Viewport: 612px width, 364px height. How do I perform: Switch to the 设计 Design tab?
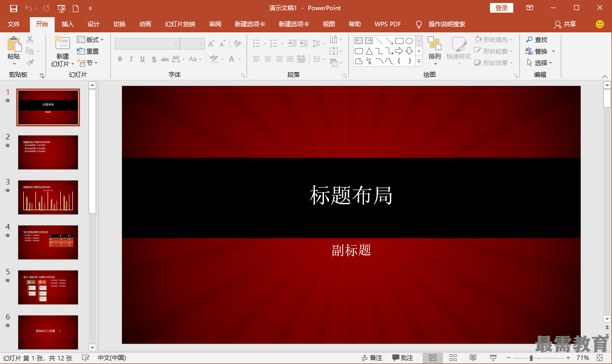click(x=94, y=24)
